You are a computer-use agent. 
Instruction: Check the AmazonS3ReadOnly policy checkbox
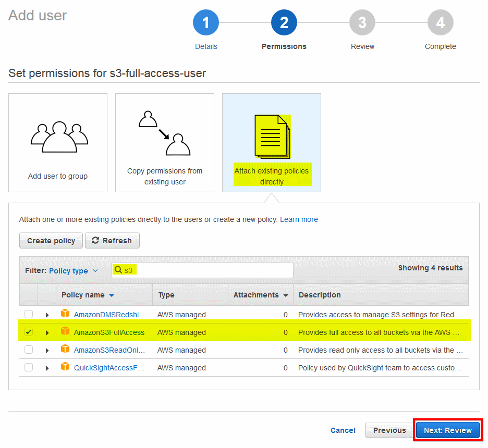[x=29, y=350]
